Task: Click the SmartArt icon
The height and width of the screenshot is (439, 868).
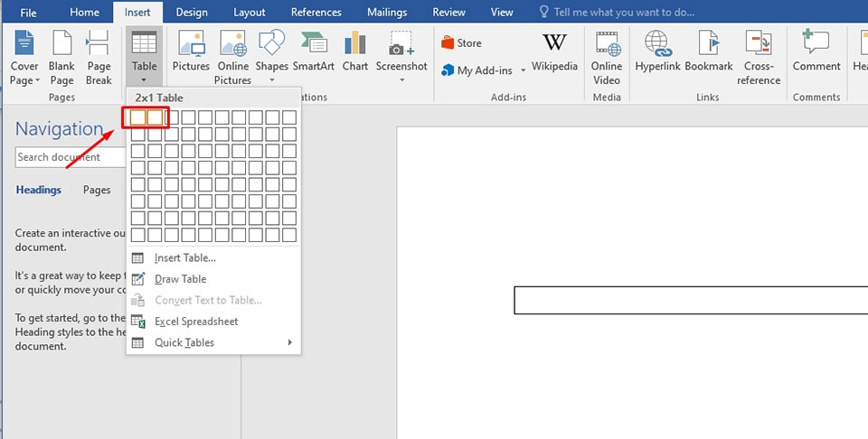Action: [314, 43]
